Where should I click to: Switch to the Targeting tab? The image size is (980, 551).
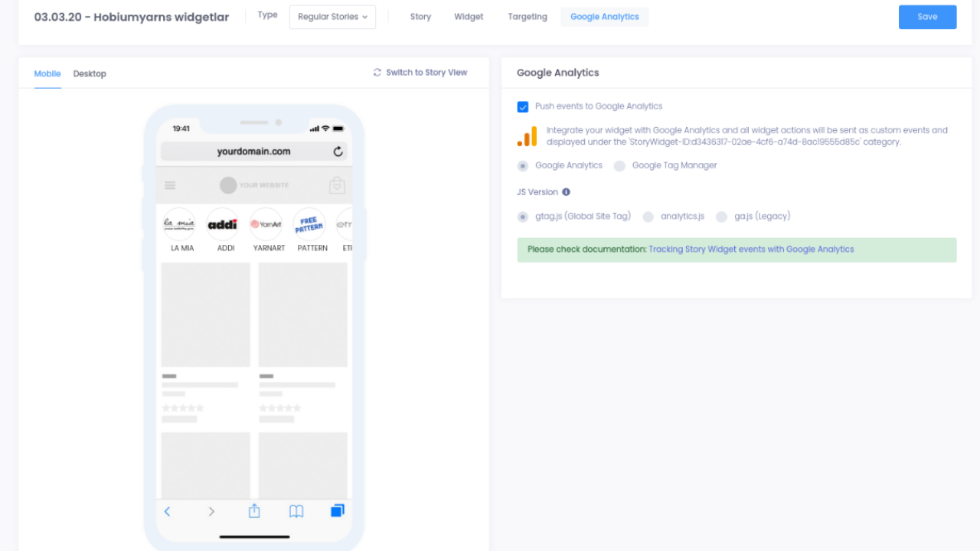pos(528,17)
